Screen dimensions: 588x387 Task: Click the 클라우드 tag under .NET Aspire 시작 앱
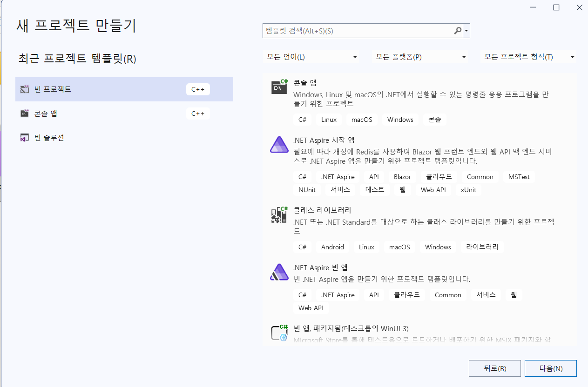pyautogui.click(x=439, y=177)
